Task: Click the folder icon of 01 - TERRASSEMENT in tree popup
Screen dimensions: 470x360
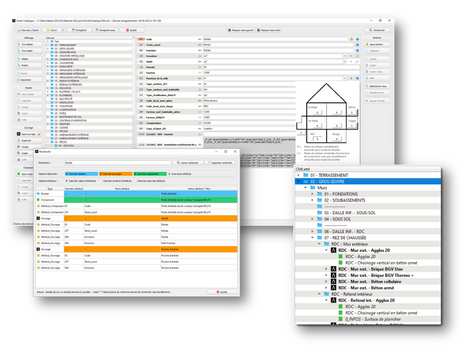Action: coord(306,175)
